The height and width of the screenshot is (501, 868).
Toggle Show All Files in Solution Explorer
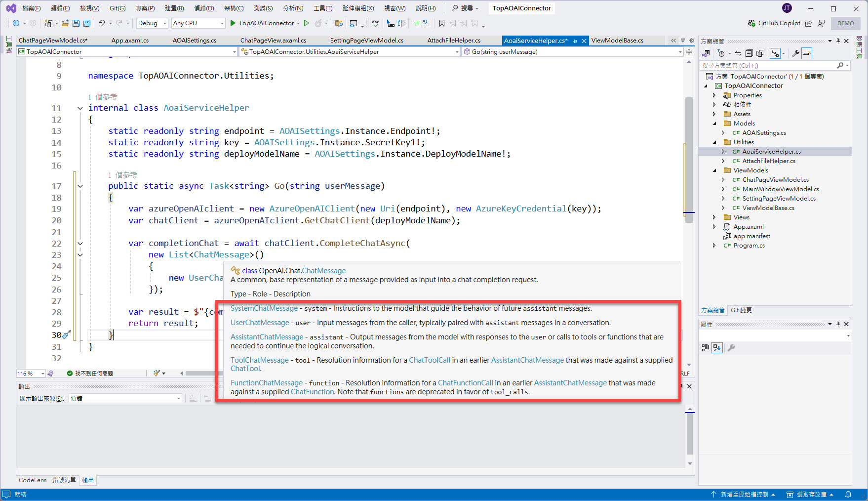[x=760, y=53]
